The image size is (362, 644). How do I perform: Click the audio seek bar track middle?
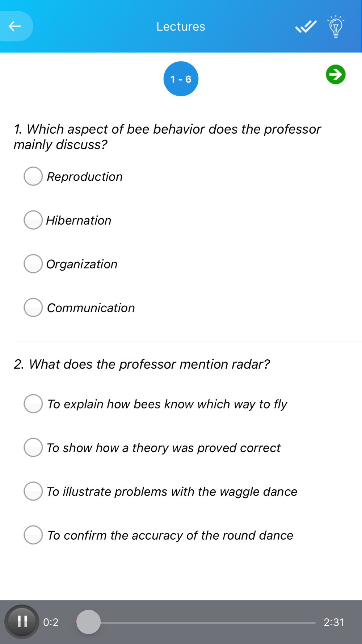pyautogui.click(x=195, y=623)
